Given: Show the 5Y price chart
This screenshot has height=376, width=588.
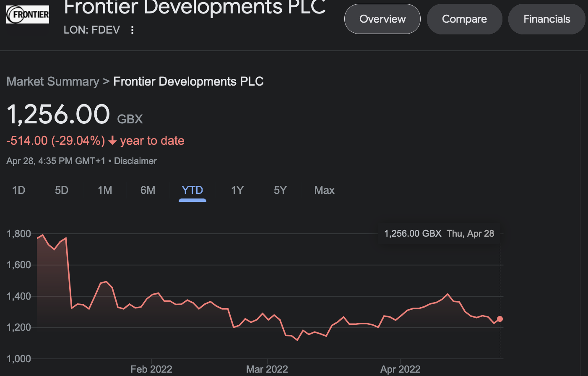Looking at the screenshot, I should coord(280,190).
